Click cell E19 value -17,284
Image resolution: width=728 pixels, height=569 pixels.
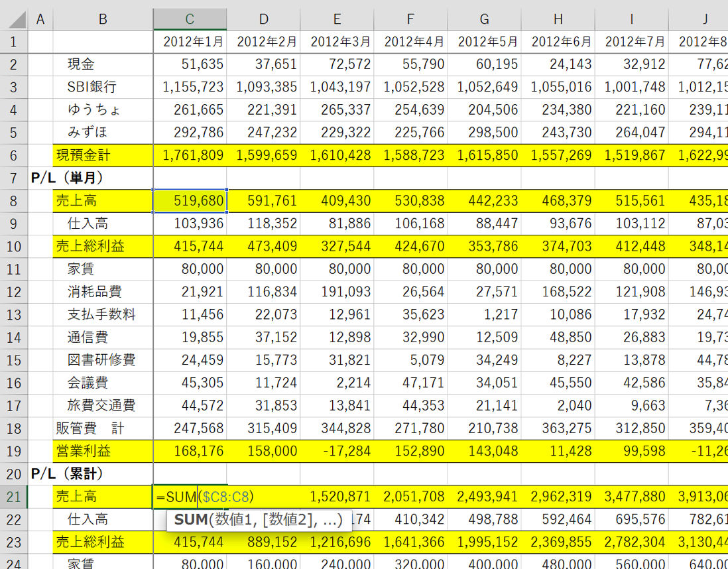click(337, 451)
